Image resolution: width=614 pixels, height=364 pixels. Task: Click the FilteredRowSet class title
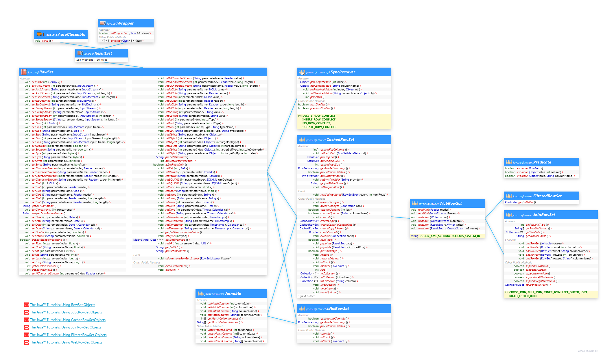point(547,196)
